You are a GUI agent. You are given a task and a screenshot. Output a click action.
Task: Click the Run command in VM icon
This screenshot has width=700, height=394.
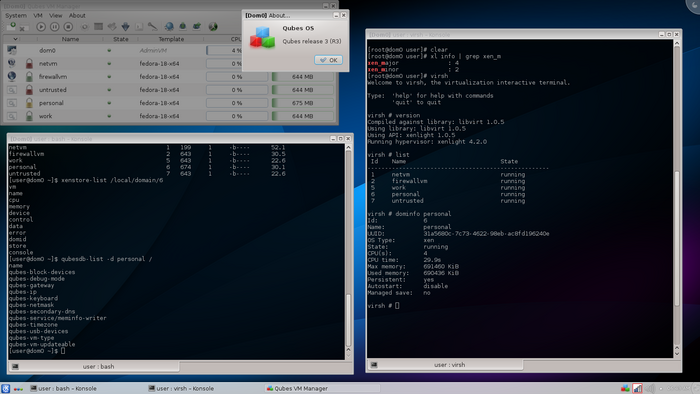[x=139, y=27]
